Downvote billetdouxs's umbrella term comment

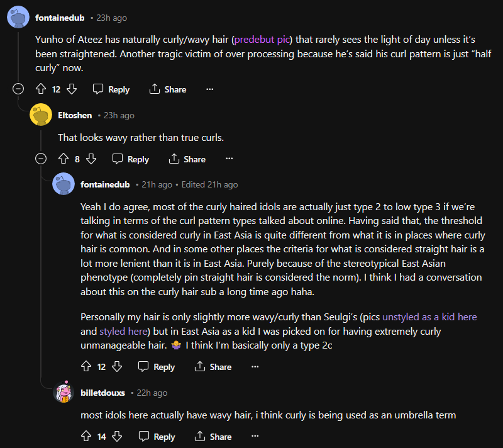tap(117, 436)
